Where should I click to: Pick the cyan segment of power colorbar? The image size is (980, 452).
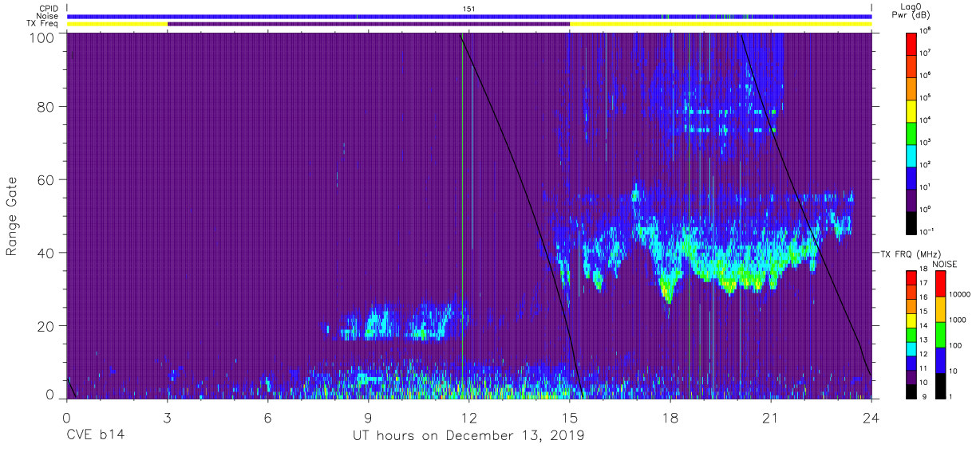click(912, 154)
